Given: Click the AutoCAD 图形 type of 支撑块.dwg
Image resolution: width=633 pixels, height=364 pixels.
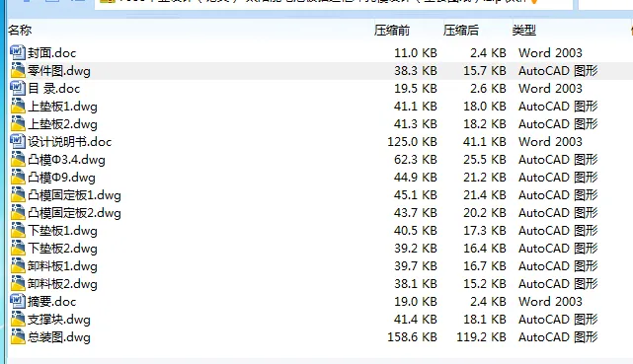Looking at the screenshot, I should (x=558, y=319).
